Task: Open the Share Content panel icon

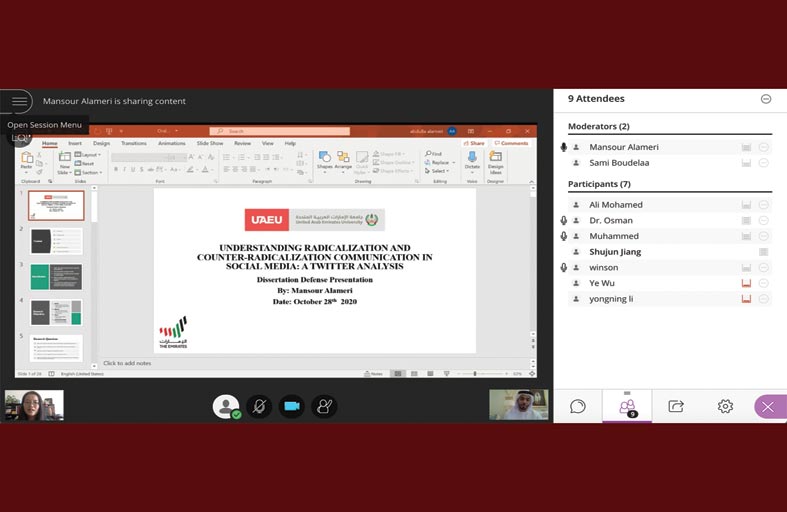Action: [x=676, y=406]
